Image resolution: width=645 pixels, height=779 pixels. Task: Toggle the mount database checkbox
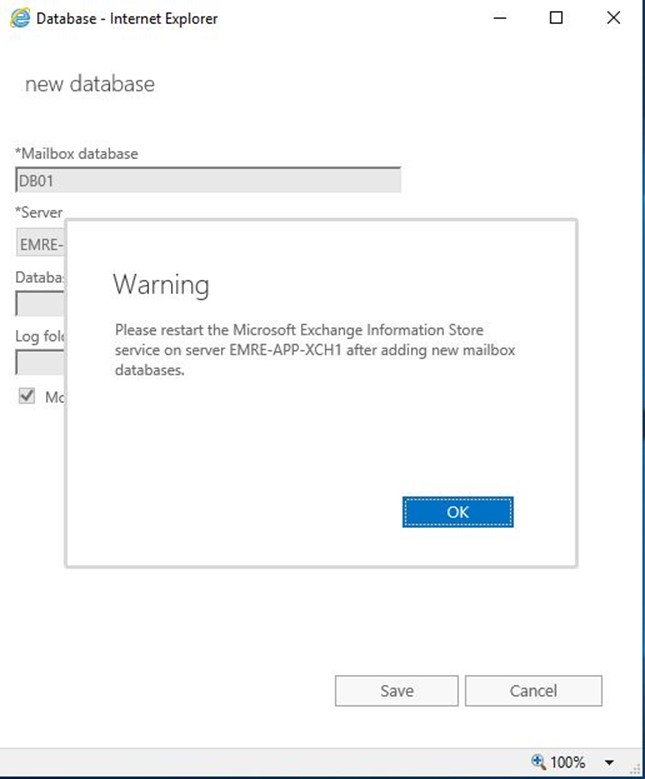click(x=27, y=396)
